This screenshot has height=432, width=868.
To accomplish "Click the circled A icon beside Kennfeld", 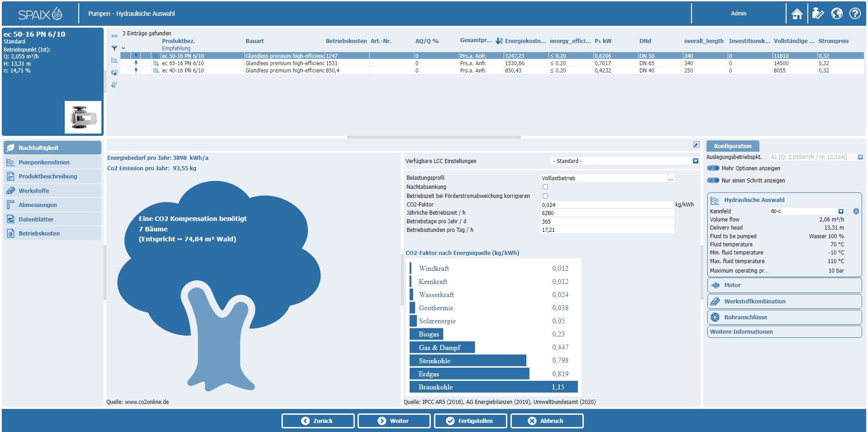I will [x=856, y=211].
